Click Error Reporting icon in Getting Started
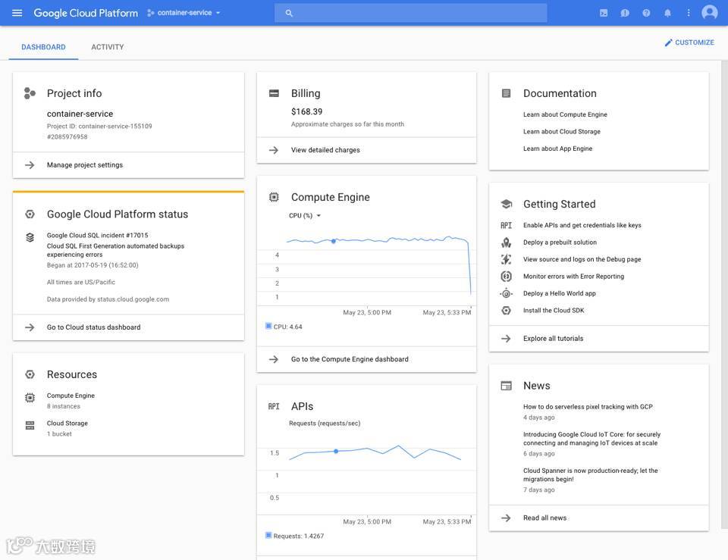This screenshot has height=560, width=728. 506,277
